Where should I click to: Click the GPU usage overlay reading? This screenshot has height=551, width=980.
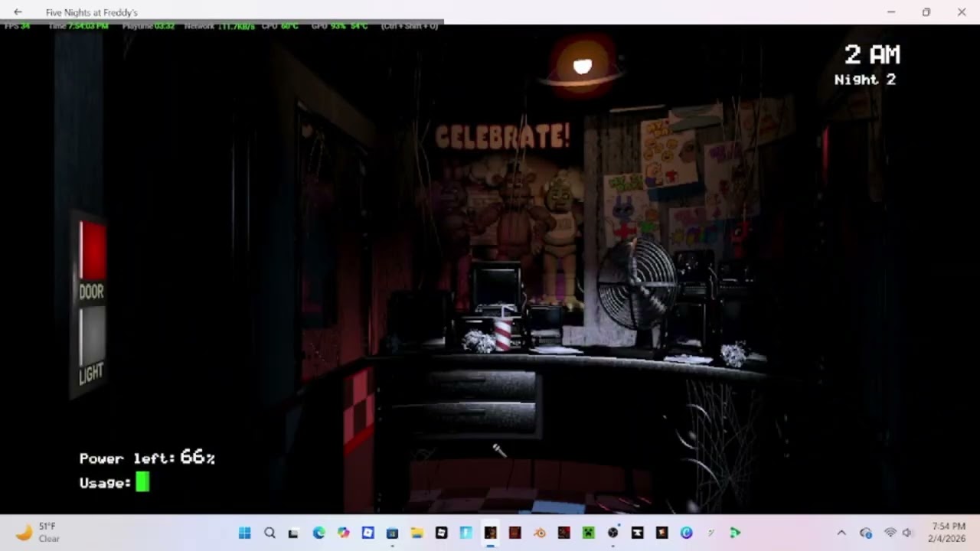pos(339,26)
